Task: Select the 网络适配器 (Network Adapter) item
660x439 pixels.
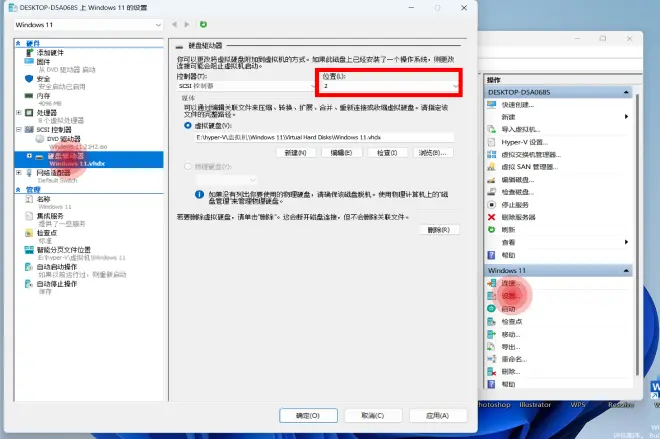Action: (53, 173)
